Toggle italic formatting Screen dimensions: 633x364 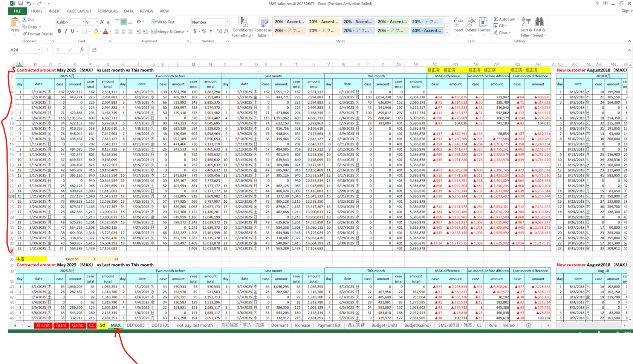click(66, 31)
